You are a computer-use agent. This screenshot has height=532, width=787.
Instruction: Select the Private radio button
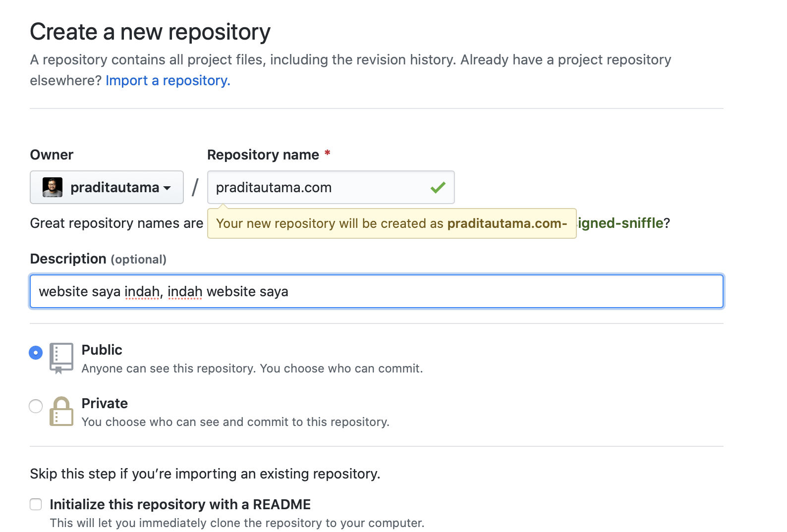tap(36, 406)
